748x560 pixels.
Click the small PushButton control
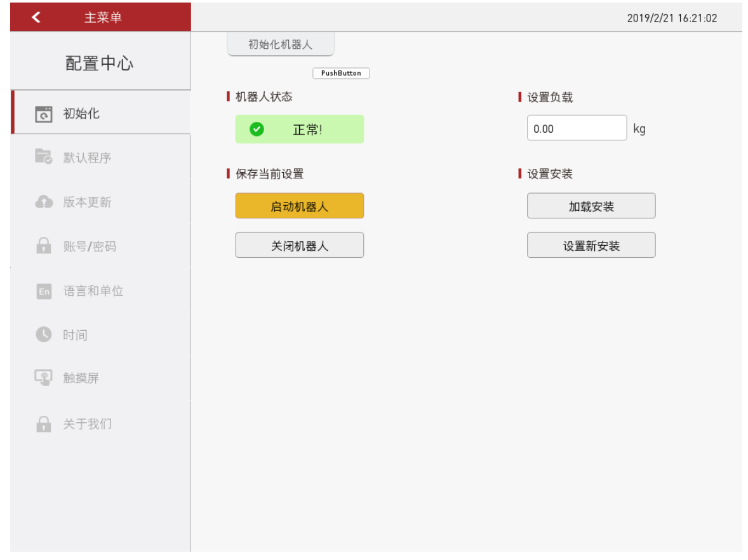click(341, 73)
